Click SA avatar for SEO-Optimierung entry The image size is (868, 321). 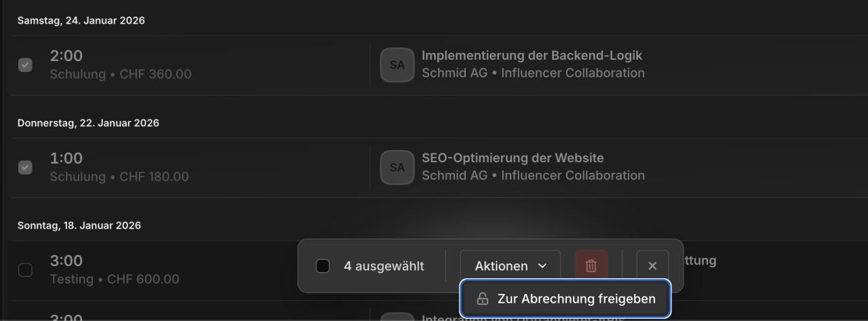pos(397,168)
